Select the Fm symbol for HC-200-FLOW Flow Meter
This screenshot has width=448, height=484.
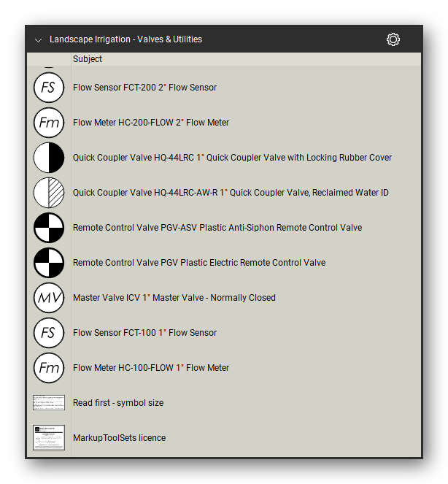click(49, 123)
